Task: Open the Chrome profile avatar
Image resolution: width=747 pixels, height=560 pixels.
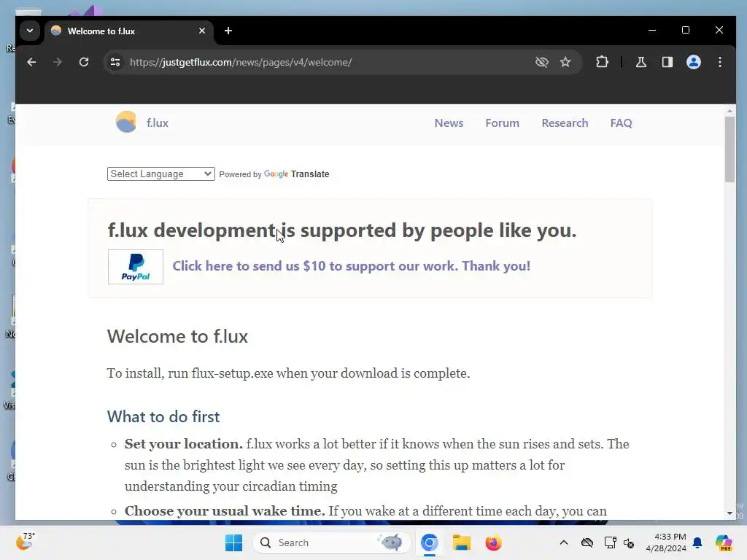Action: click(x=694, y=62)
